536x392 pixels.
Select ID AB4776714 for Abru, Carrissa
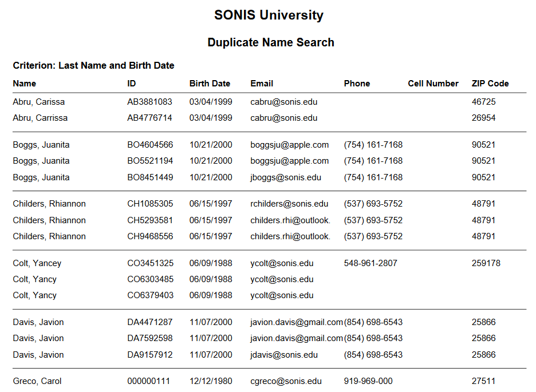[x=149, y=118]
